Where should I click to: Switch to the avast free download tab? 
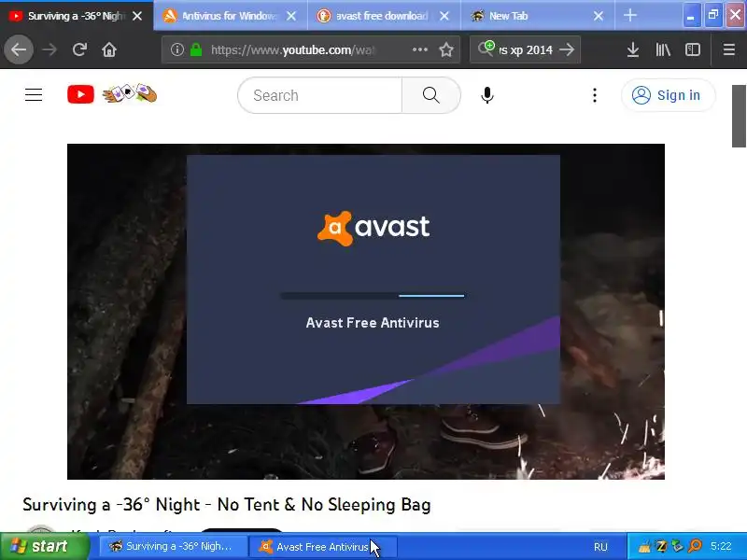[382, 16]
